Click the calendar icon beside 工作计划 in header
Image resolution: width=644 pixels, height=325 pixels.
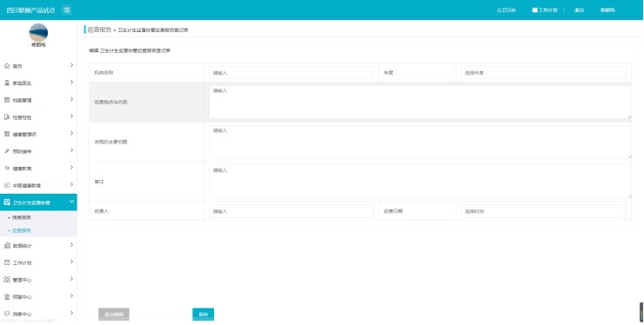coord(534,10)
